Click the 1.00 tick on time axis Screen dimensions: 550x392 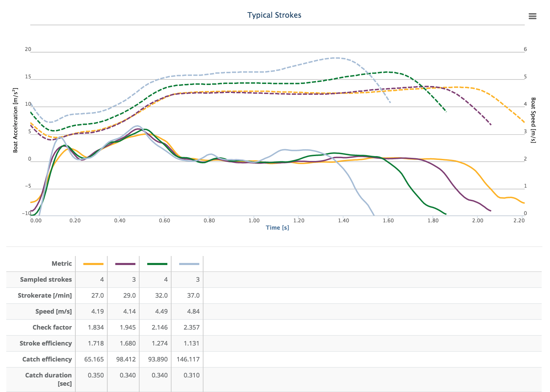tap(254, 220)
